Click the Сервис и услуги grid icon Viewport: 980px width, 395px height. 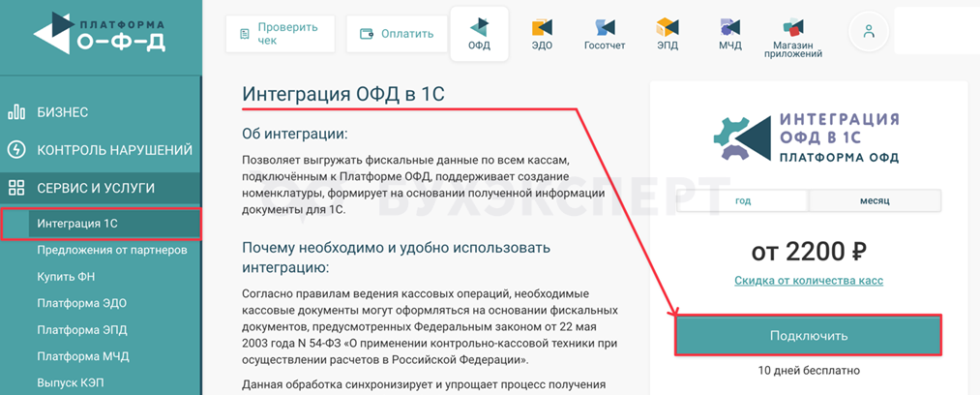(16, 188)
